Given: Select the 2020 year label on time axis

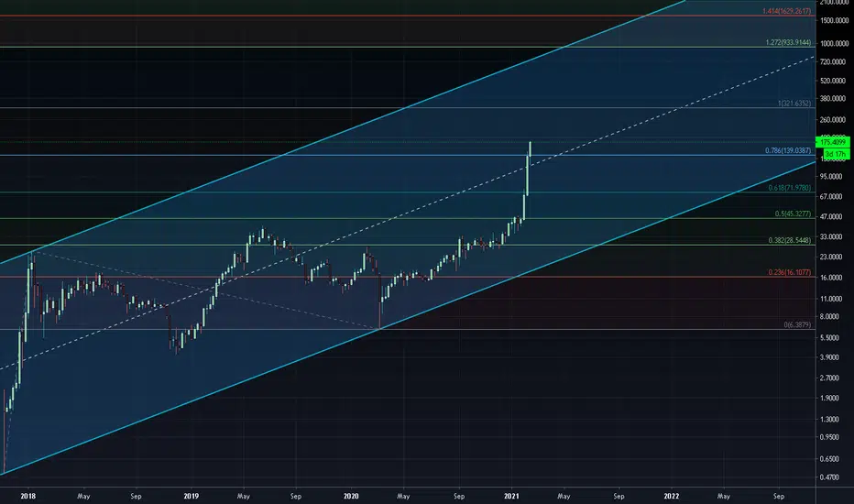Looking at the screenshot, I should [351, 497].
